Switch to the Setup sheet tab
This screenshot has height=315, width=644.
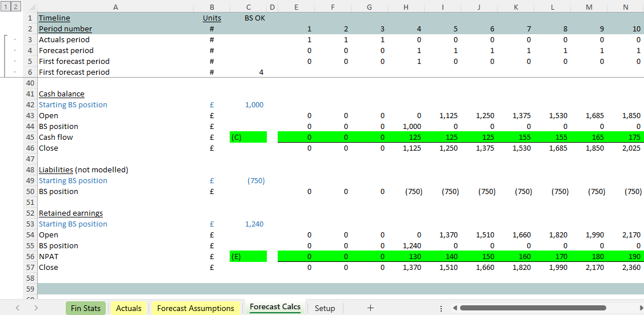(x=325, y=308)
